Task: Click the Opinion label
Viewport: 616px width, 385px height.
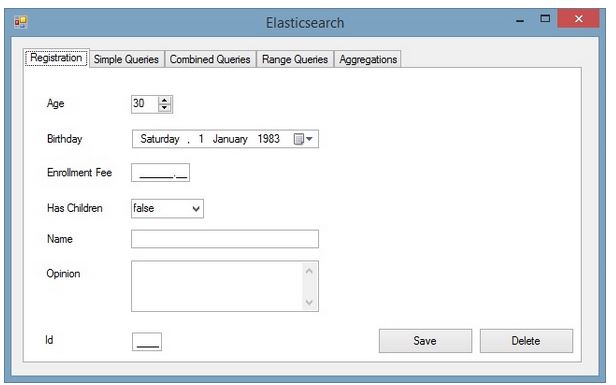Action: pos(63,274)
